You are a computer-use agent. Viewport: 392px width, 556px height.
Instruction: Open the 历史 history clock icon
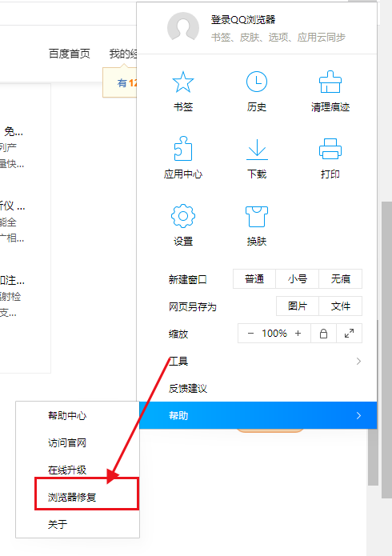point(257,82)
